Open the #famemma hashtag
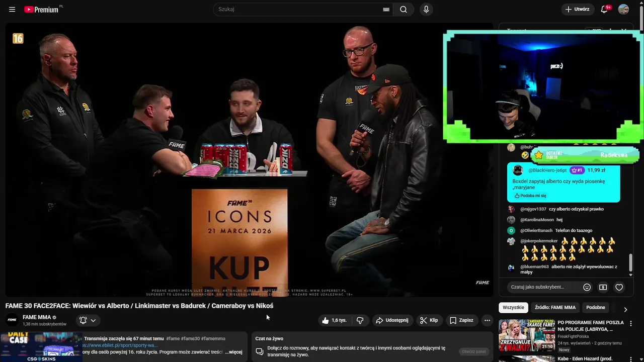 tap(213, 338)
